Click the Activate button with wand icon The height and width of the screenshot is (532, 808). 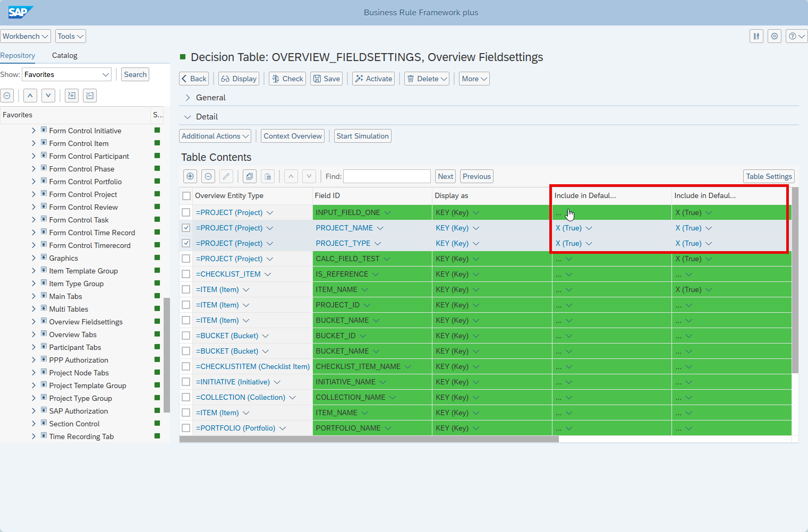373,79
